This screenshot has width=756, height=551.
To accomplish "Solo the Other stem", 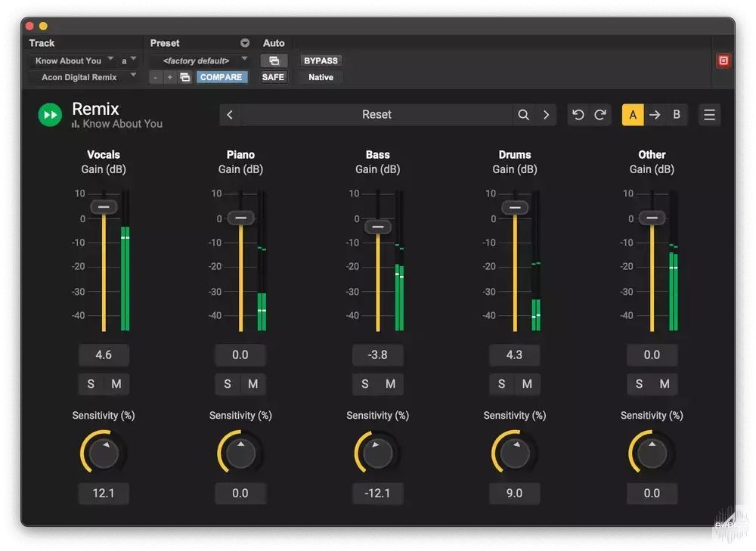I will [x=640, y=384].
